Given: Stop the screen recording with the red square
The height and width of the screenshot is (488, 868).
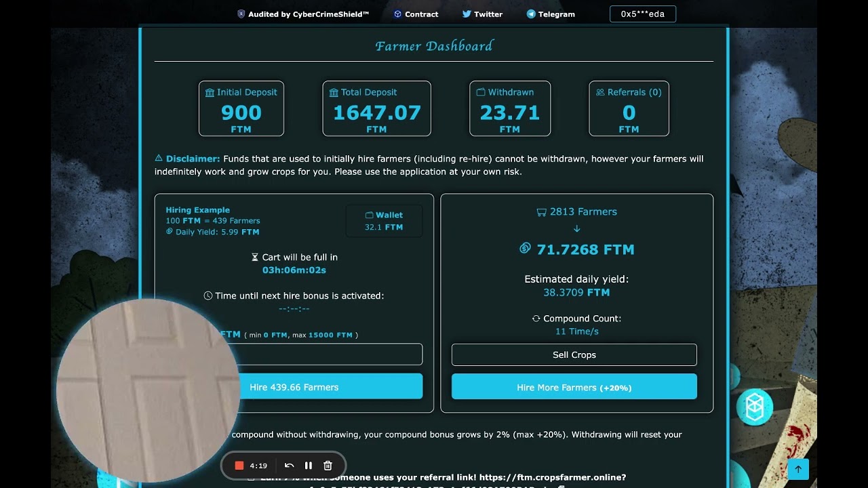Looking at the screenshot, I should 239,466.
